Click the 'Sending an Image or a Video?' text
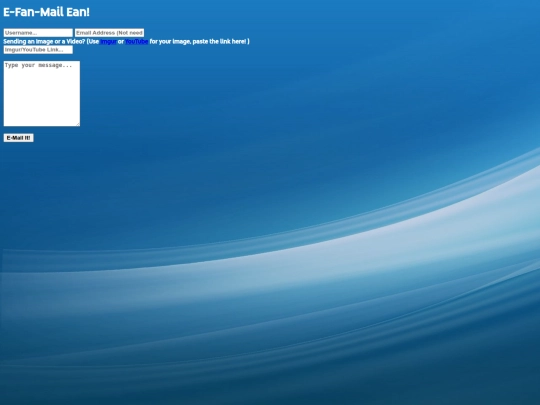Image resolution: width=540 pixels, height=405 pixels. [44, 42]
